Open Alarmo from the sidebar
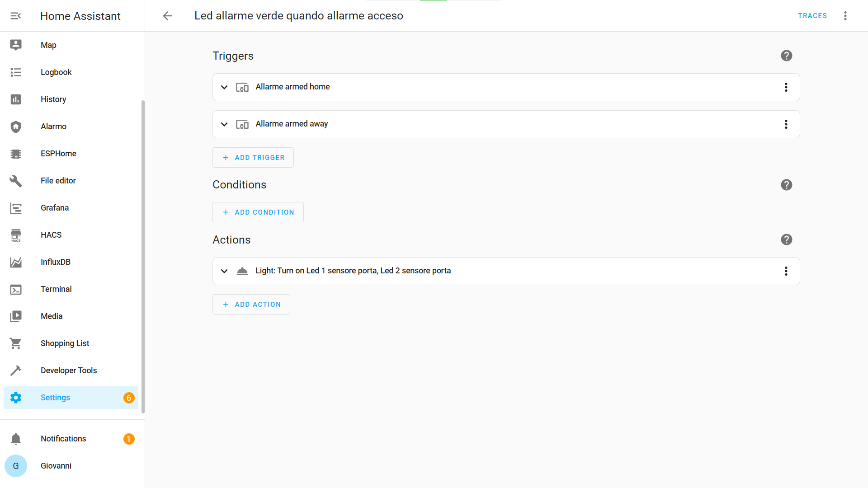The image size is (868, 488). (53, 127)
